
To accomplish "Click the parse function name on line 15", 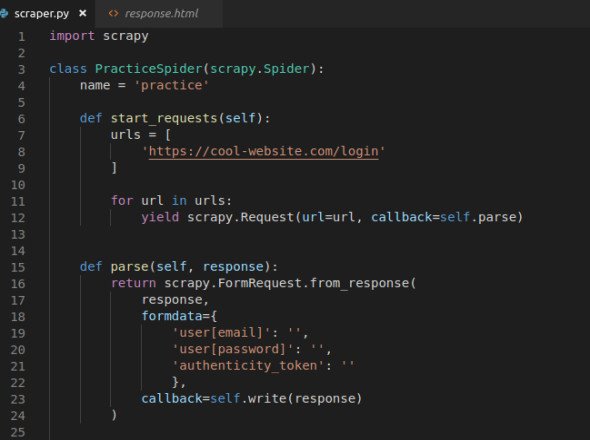I will click(x=129, y=266).
